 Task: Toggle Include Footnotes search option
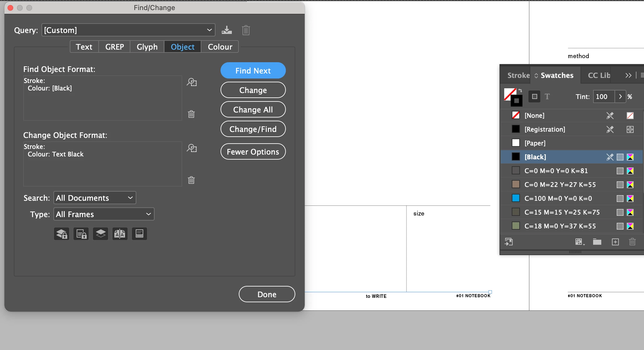139,234
